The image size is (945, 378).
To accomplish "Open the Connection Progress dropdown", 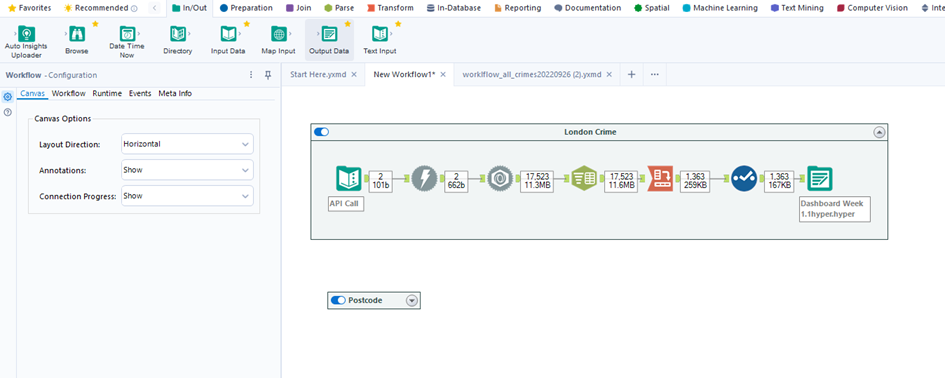I will tap(187, 196).
